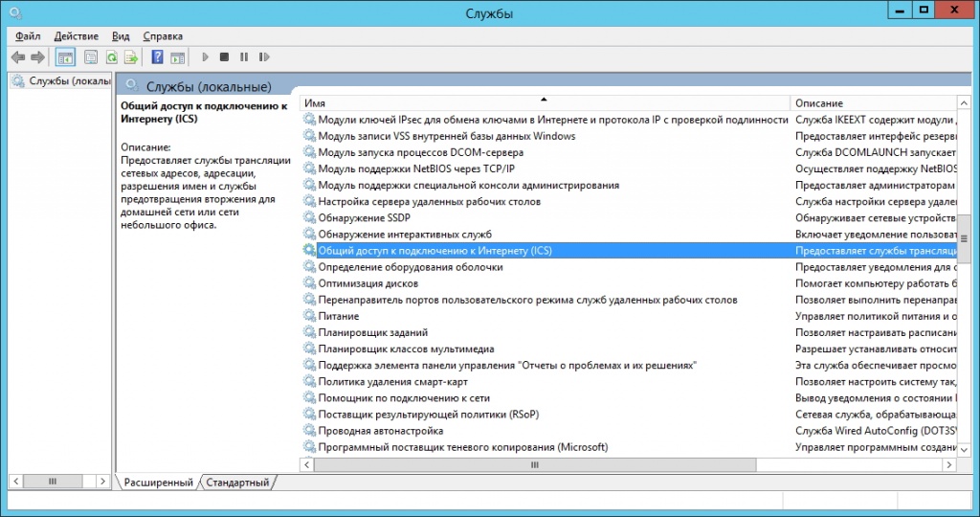
Task: Select Планировщик заданий service name
Action: pyautogui.click(x=372, y=332)
